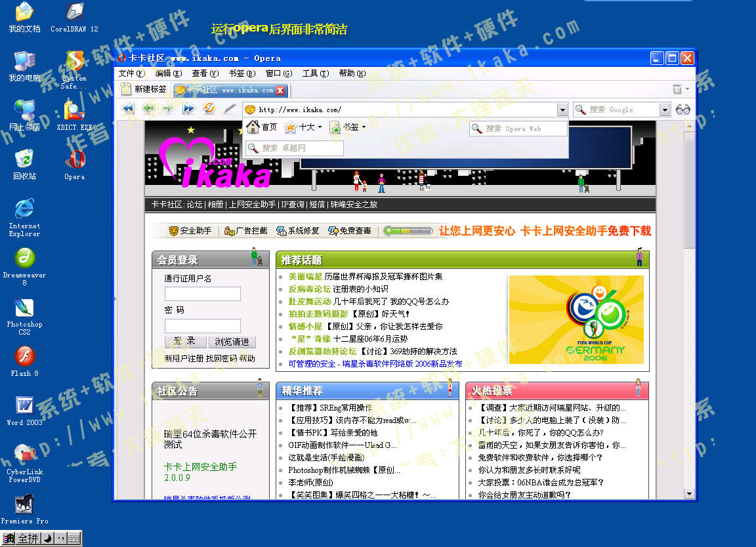
Task: Open the 文件(F) File menu
Action: tap(132, 73)
